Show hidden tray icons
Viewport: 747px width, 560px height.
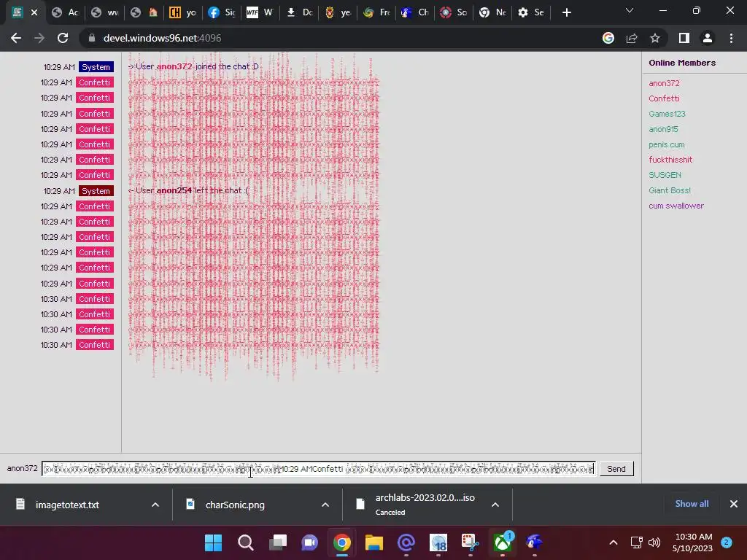(614, 542)
